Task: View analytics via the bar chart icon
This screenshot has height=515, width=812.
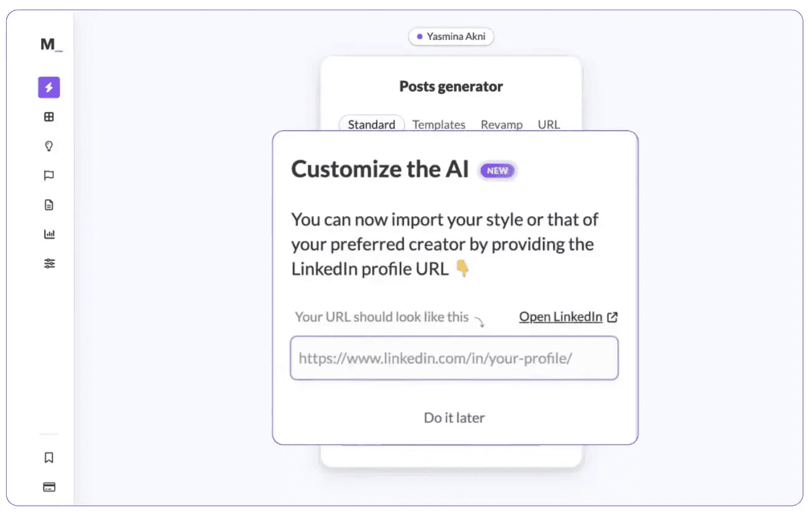Action: tap(49, 233)
